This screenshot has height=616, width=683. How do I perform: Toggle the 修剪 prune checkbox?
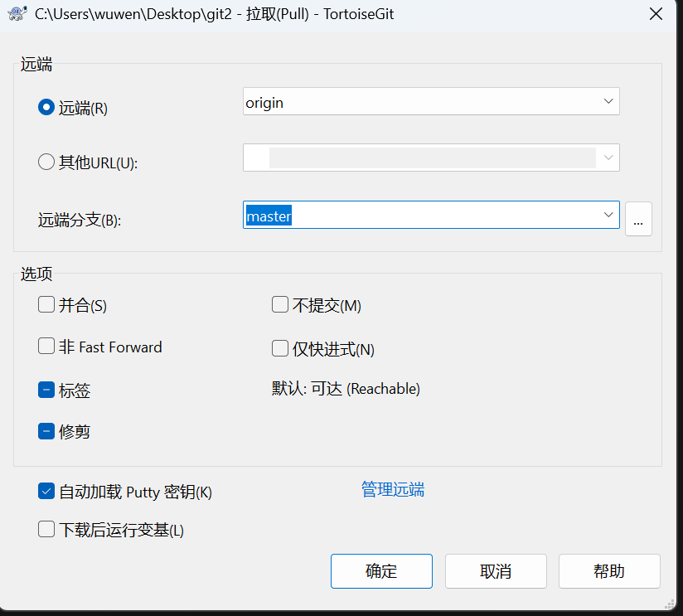46,430
